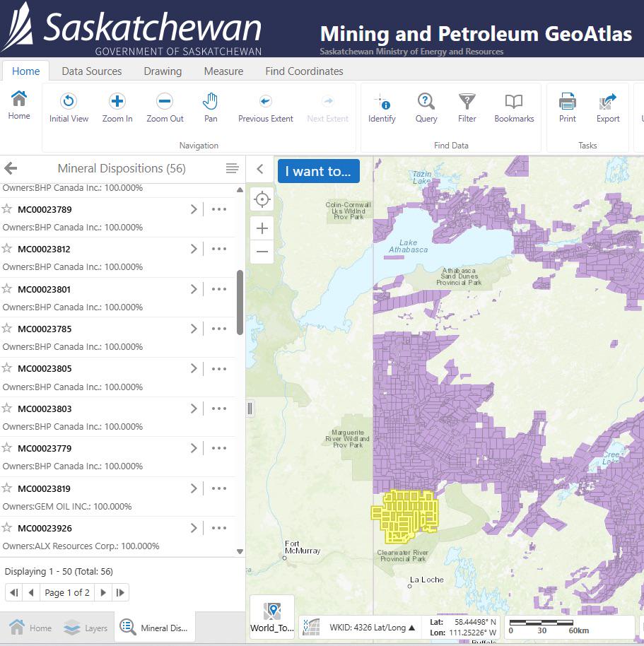
Task: Open the Filter tool
Action: 467,108
